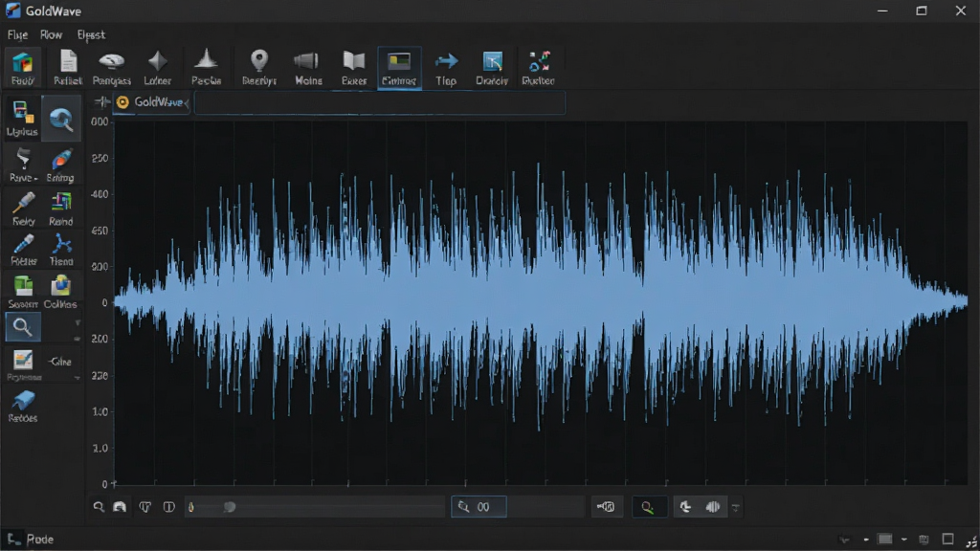Click the square outline icon in status bar
Screen dimensions: 980x551
tap(948, 539)
